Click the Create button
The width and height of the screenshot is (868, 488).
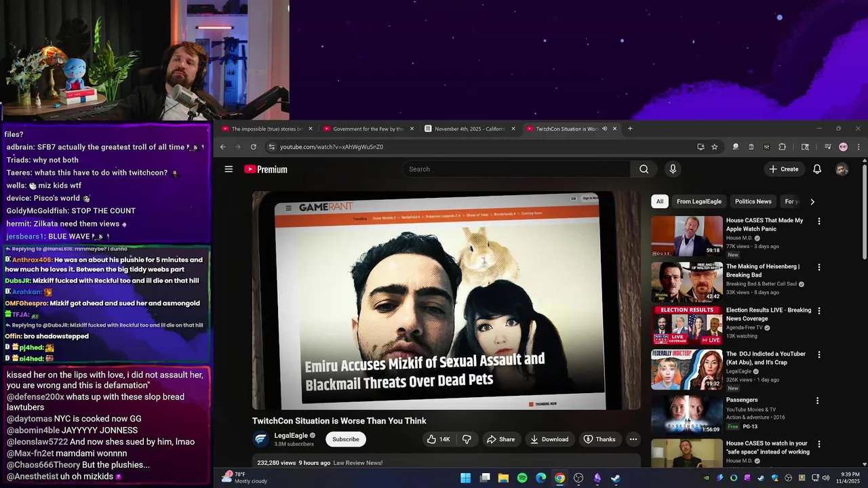[x=784, y=169]
